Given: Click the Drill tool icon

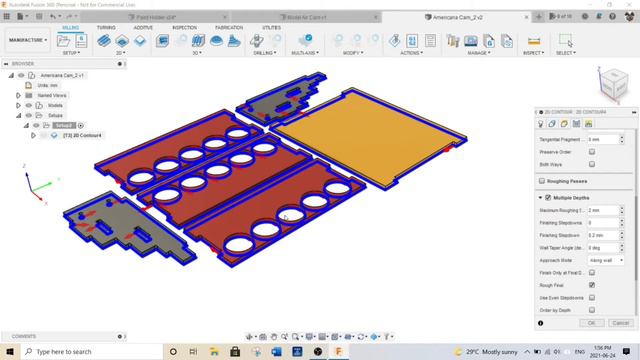Looking at the screenshot, I should point(257,40).
